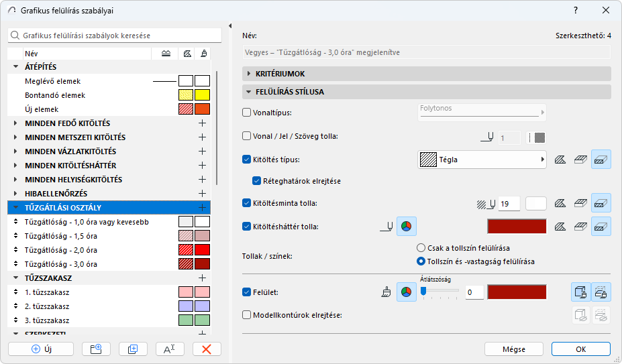Enable Vonal / Jel / Szöveg tolla checkbox
This screenshot has height=364, width=622.
tap(247, 136)
